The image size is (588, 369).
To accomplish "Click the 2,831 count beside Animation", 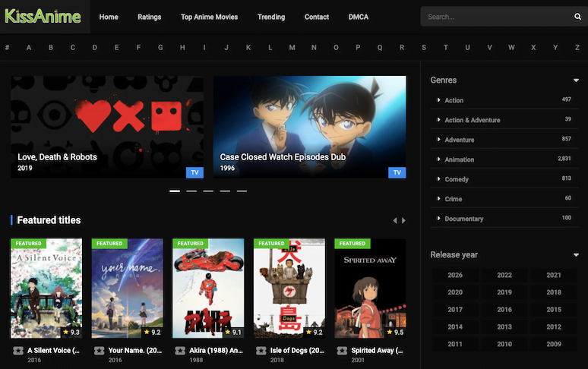I will click(x=564, y=159).
